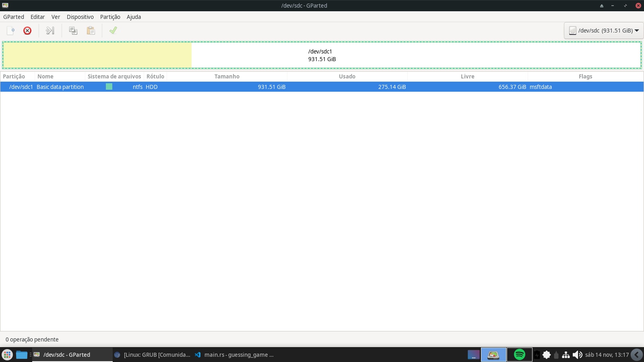Click the eject-style keep-above title bar button
644x362 pixels.
602,6
